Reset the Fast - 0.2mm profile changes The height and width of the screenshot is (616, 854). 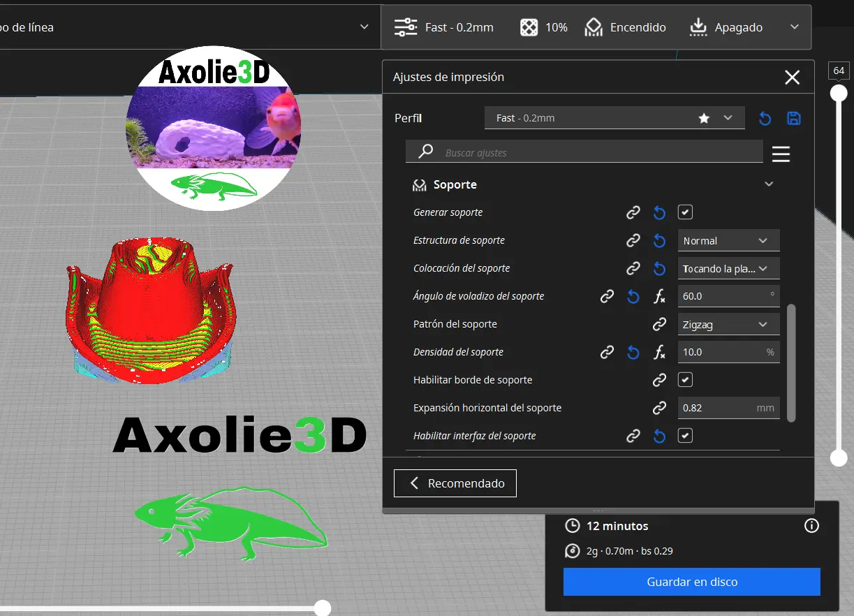coord(765,118)
